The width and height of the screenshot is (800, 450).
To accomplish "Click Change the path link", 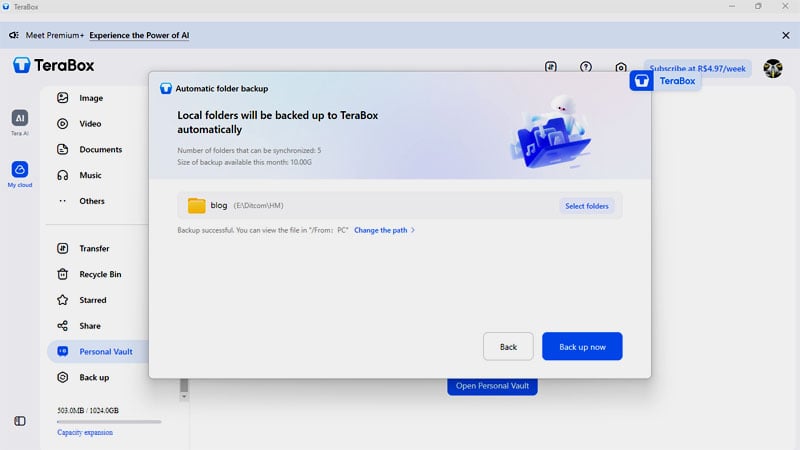I will coord(381,230).
